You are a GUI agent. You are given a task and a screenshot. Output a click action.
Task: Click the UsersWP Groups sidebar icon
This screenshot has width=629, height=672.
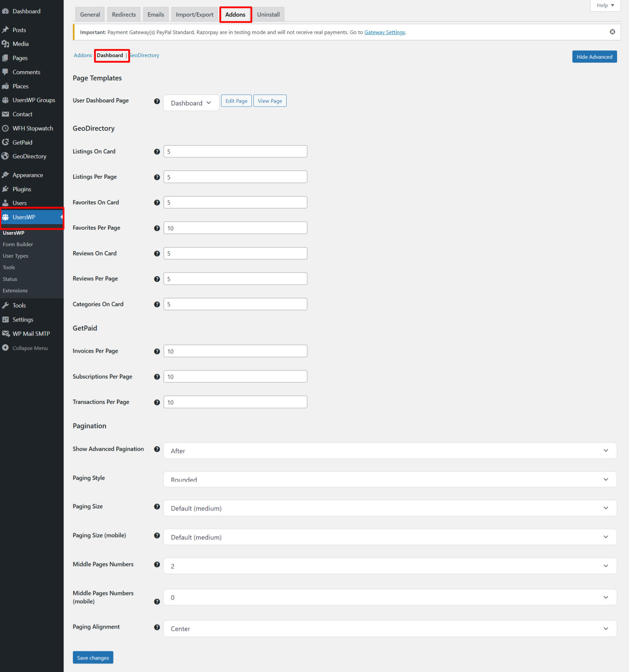(33, 100)
